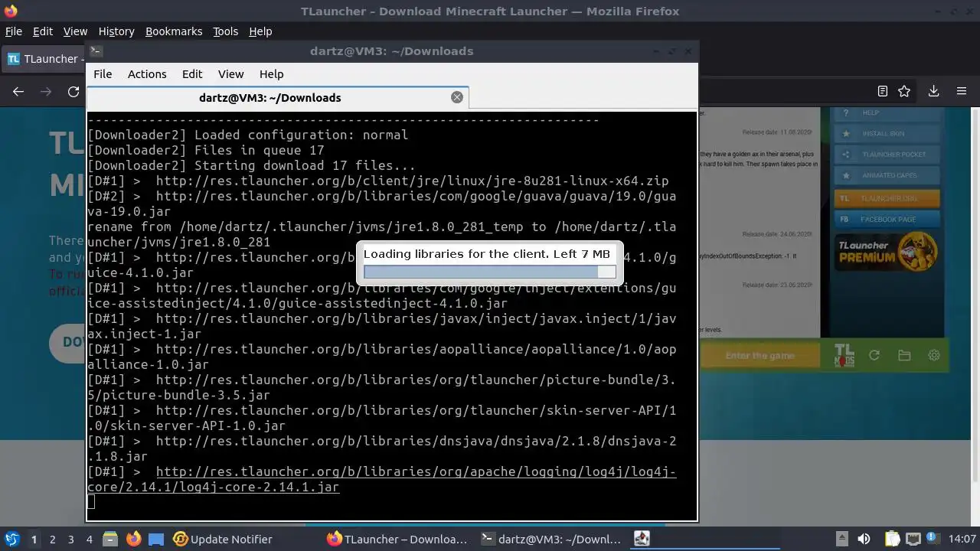
Task: Close the terminal tab dartz@VM3
Action: coord(457,97)
